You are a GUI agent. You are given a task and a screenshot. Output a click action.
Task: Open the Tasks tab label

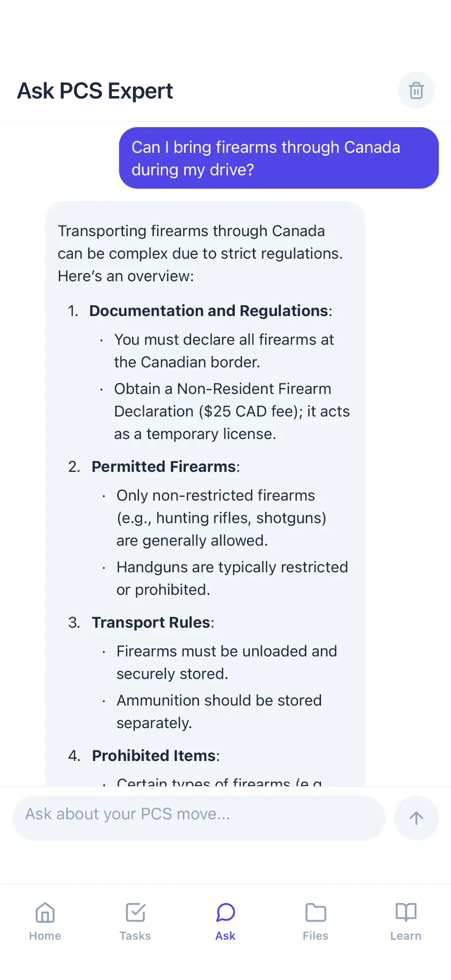[x=135, y=936]
